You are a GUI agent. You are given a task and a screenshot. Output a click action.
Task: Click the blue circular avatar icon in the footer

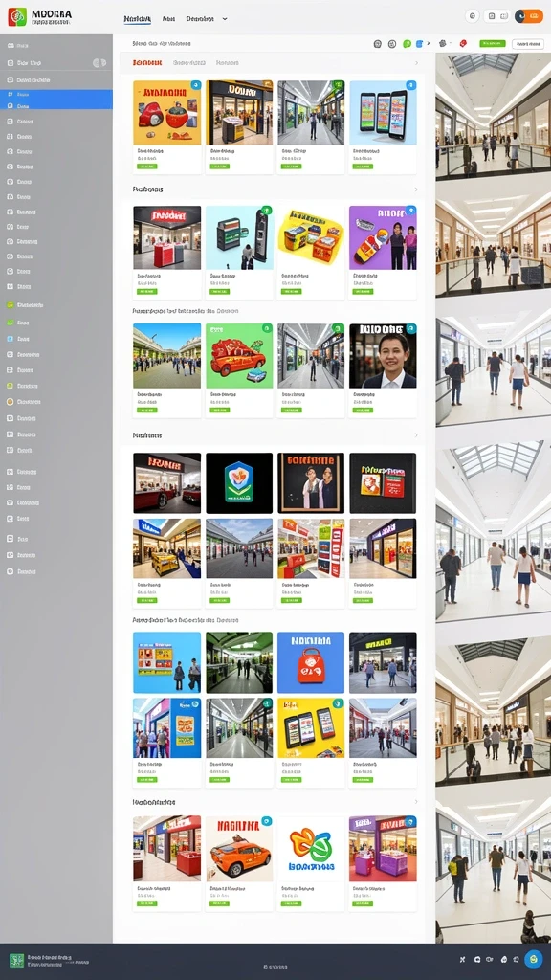coord(534,959)
